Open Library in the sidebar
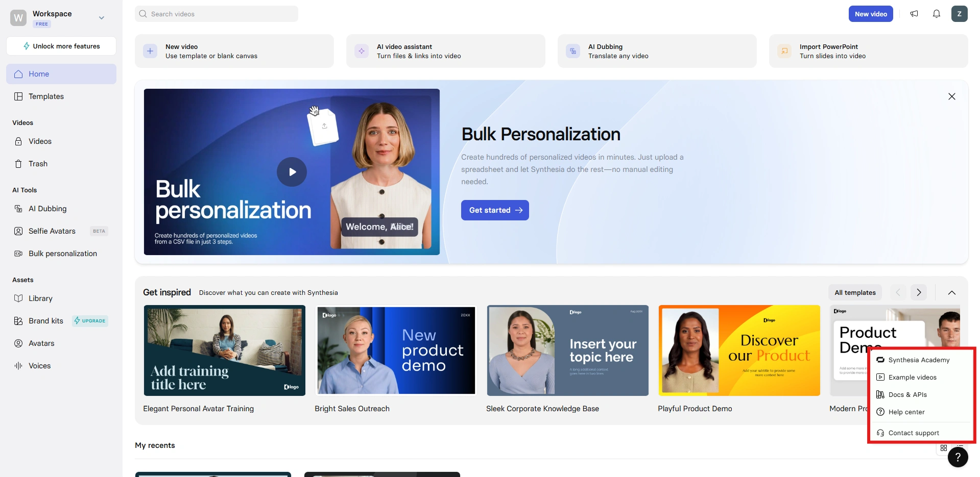Viewport: 980px width, 477px height. pos(61,298)
